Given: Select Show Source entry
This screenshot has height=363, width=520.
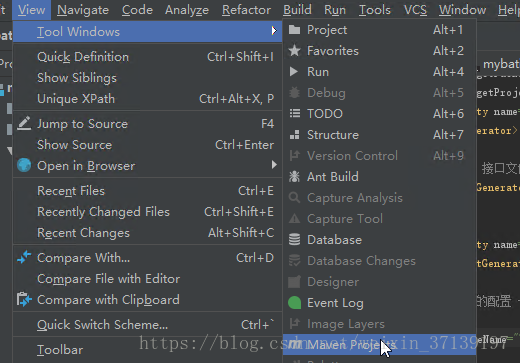Looking at the screenshot, I should point(147,145).
